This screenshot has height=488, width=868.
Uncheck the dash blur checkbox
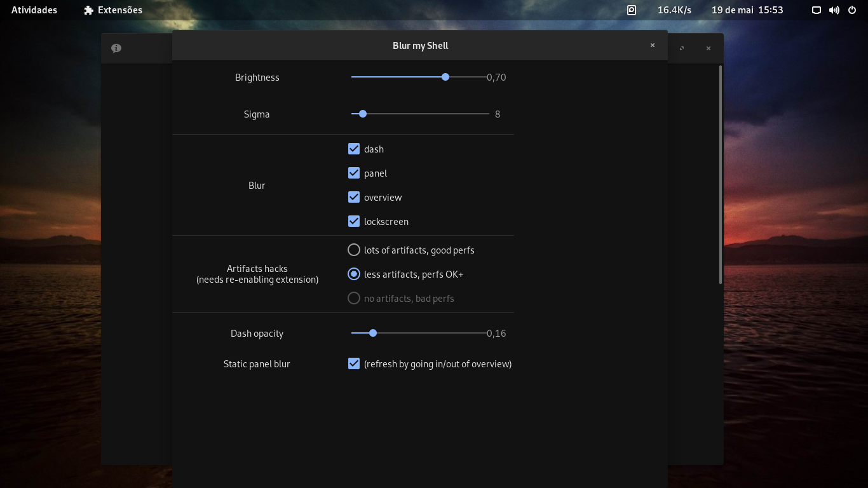pos(354,148)
